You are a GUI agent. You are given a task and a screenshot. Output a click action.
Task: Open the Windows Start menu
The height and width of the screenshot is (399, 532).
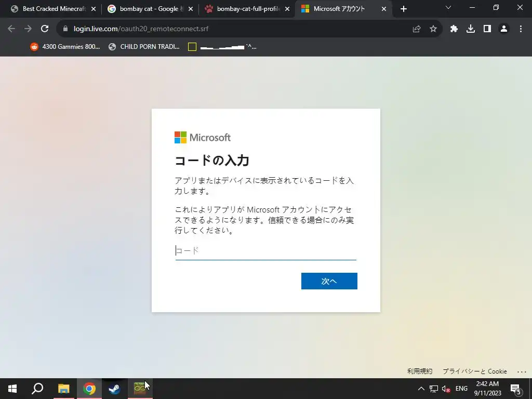click(x=12, y=389)
